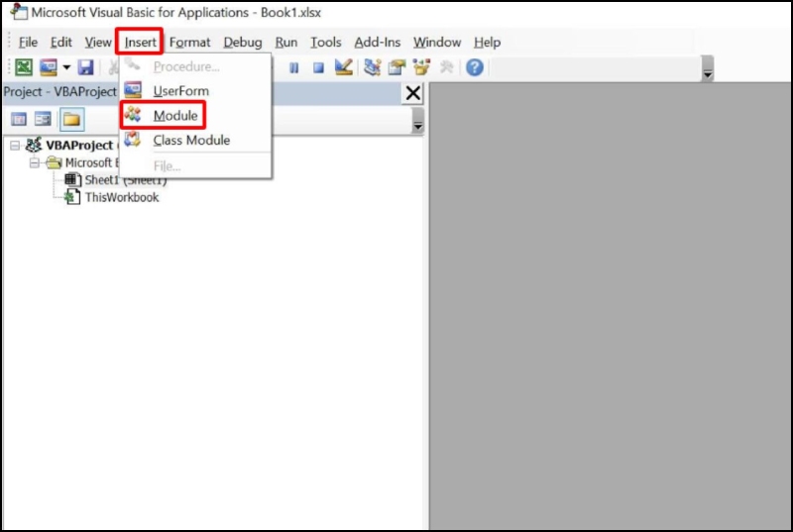
Task: Select the Microsoft Excel Objects folder
Action: pos(92,162)
